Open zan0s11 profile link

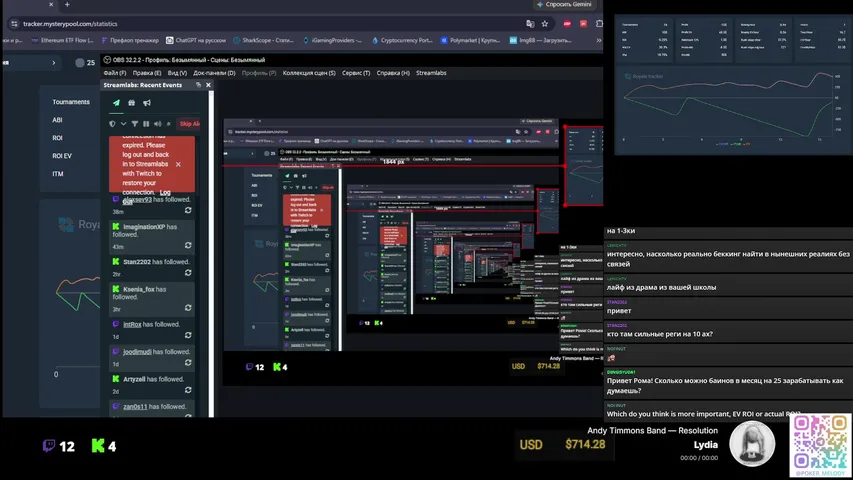[x=135, y=407]
